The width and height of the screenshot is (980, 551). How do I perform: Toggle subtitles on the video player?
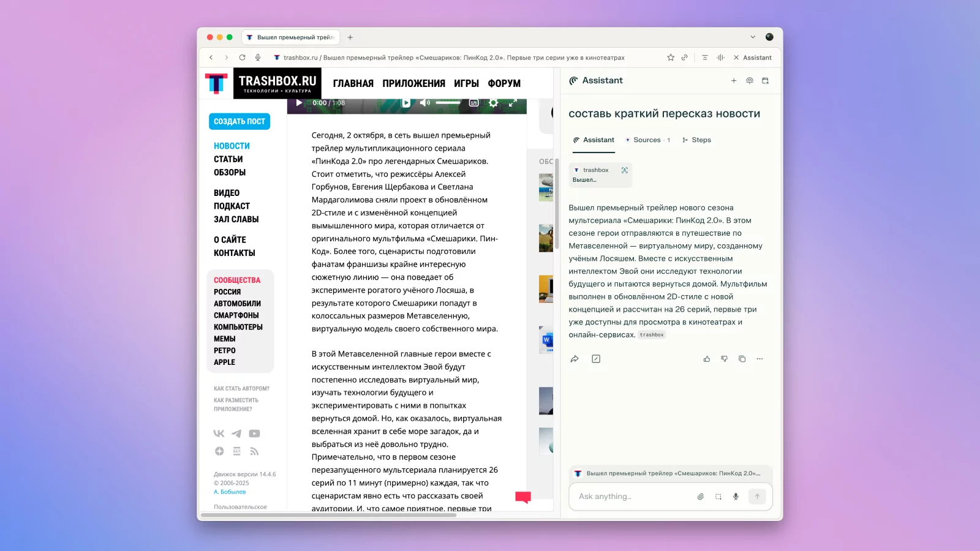click(x=473, y=103)
